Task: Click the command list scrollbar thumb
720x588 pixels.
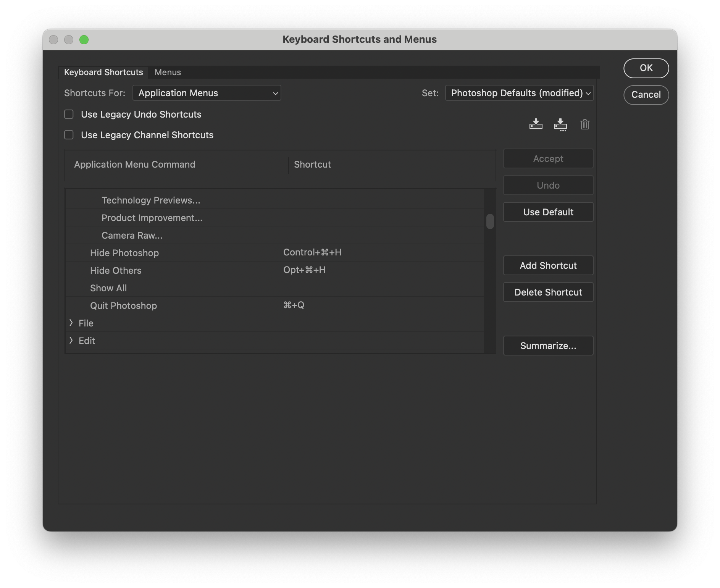Action: coord(490,221)
